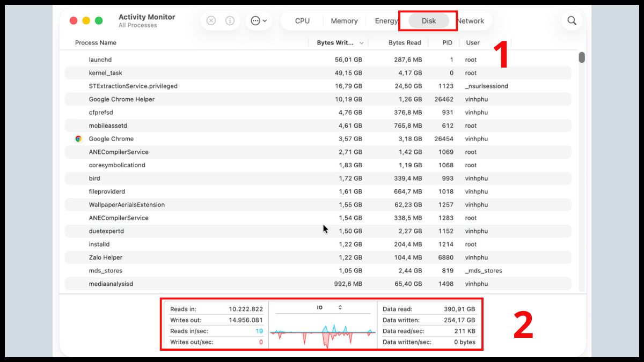Sort by the Process Name column header
This screenshot has width=644, height=362.
(x=96, y=43)
